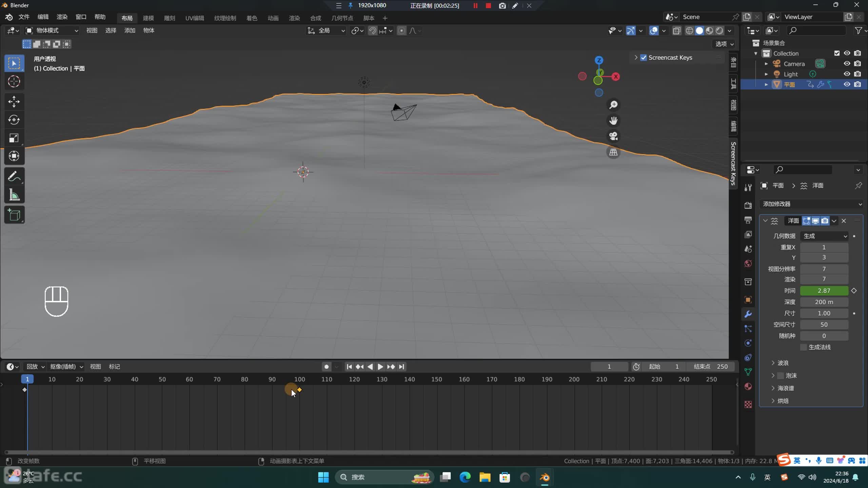
Task: Open the Material properties tab icon
Action: [x=748, y=387]
